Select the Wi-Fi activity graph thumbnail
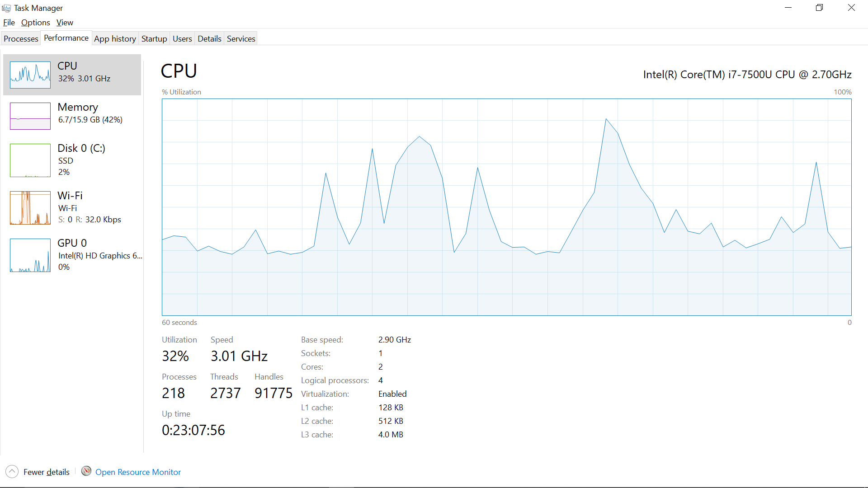 30,208
